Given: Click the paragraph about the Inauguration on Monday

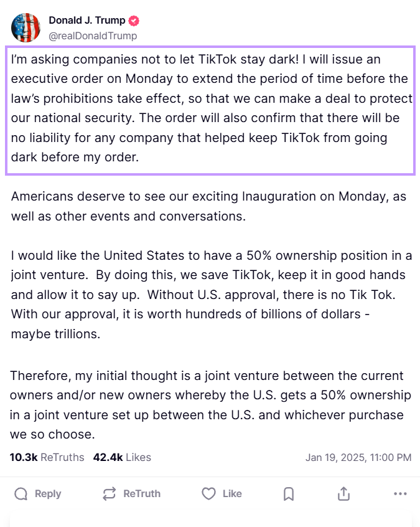Looking at the screenshot, I should coord(208,206).
